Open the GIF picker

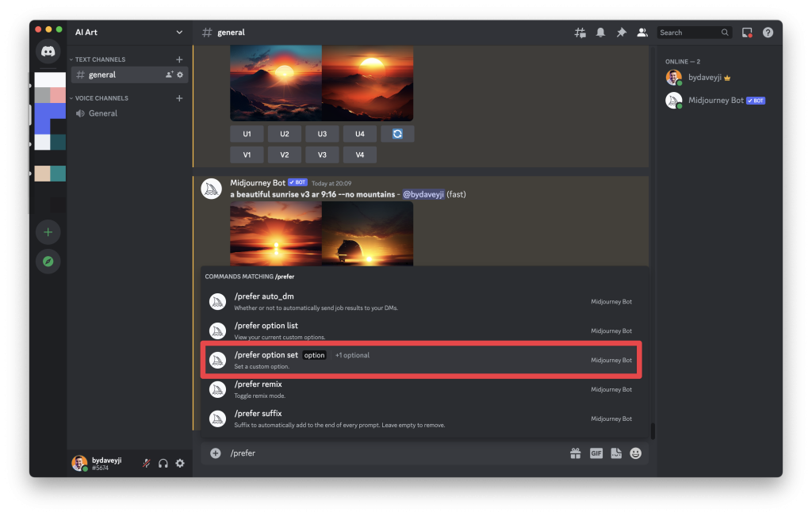[x=596, y=453]
